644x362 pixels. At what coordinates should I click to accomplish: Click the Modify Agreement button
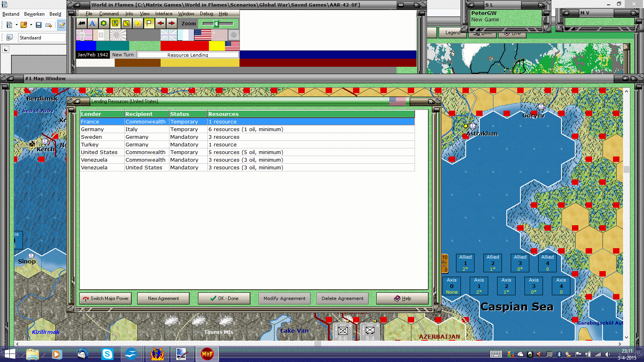point(285,298)
